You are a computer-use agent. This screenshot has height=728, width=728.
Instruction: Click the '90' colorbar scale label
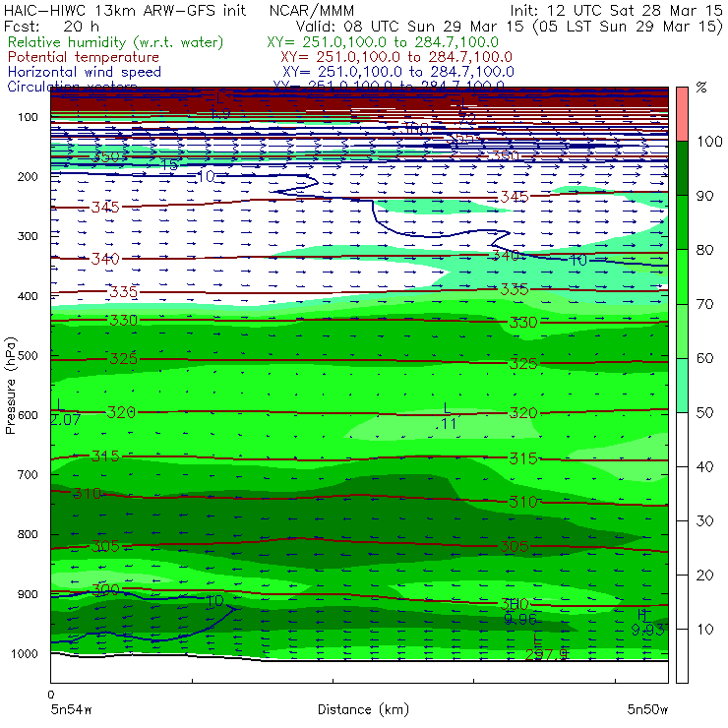[x=704, y=196]
